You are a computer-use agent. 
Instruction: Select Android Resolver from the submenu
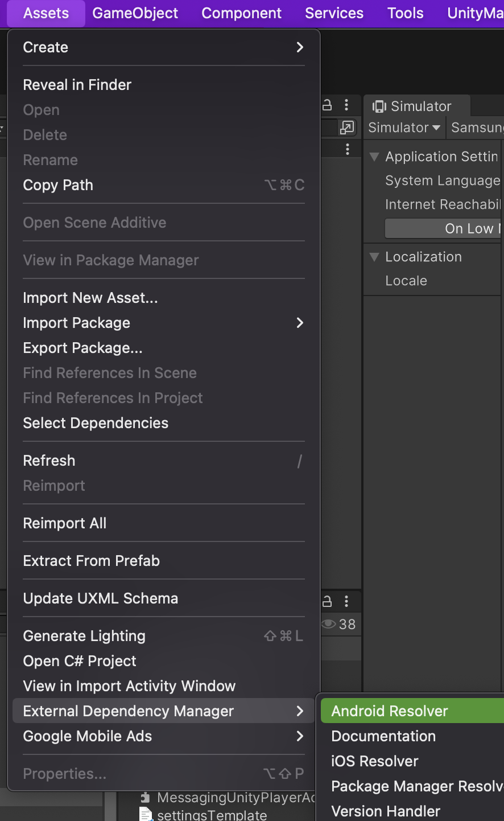pyautogui.click(x=390, y=711)
